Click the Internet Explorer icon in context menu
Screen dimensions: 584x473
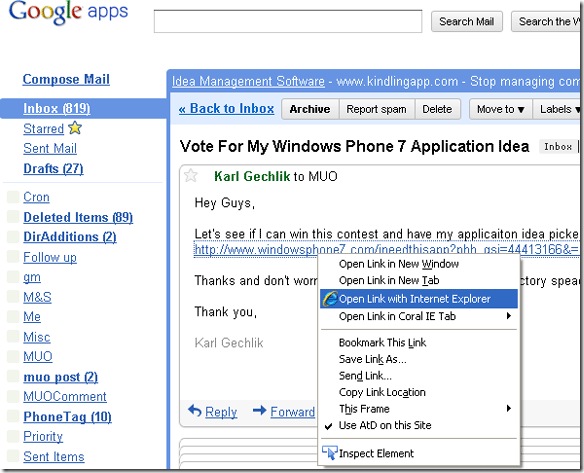(330, 299)
